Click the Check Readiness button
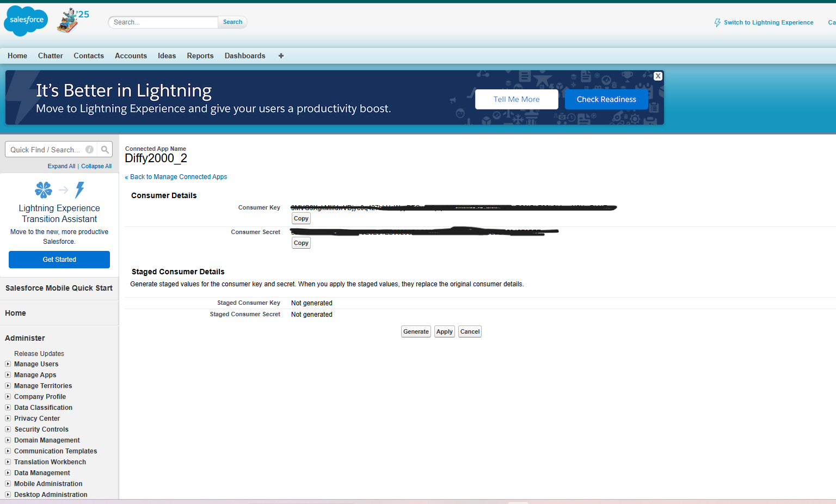836x504 pixels. coord(606,99)
